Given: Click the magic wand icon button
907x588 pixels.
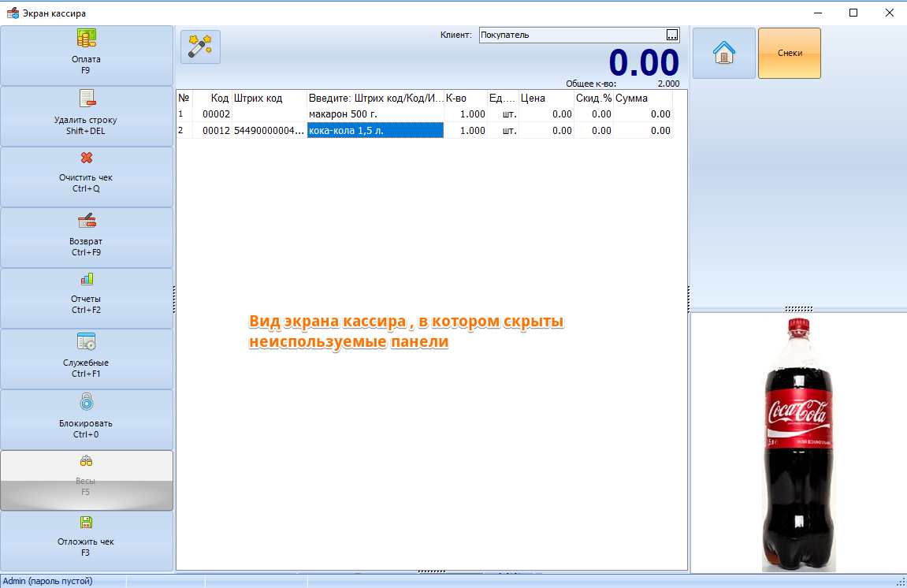Looking at the screenshot, I should 200,47.
